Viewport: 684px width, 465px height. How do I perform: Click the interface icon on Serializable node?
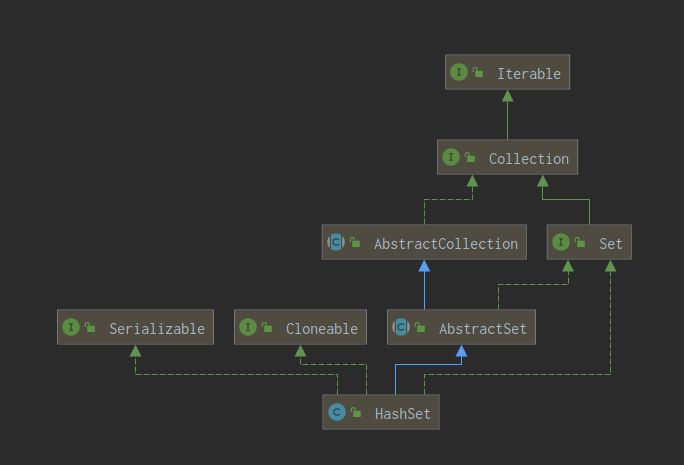(x=70, y=328)
